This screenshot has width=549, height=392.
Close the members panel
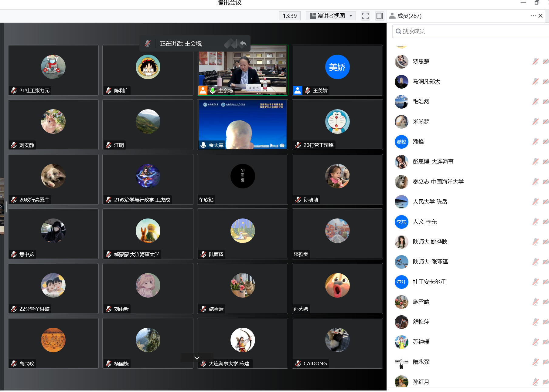click(x=540, y=16)
